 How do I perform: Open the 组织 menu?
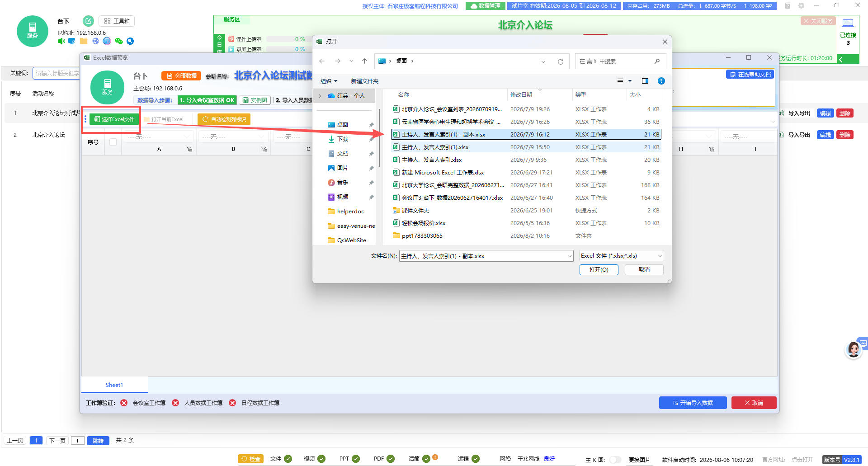point(329,81)
